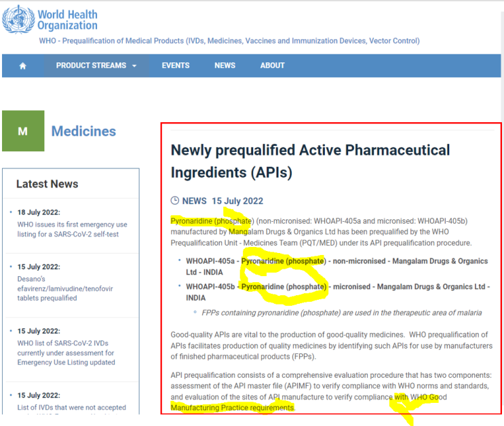Click the clock icon beside NEWS date
The height and width of the screenshot is (426, 504).
pos(174,201)
